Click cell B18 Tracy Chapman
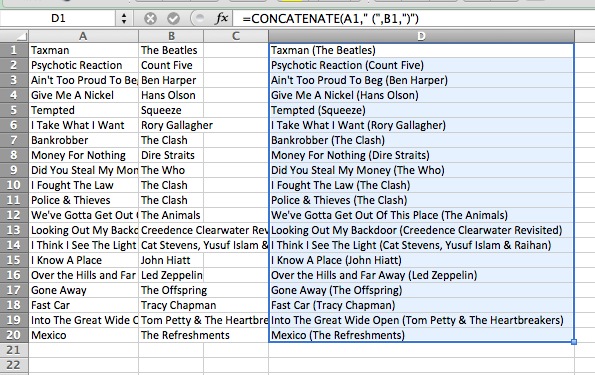 coord(171,305)
